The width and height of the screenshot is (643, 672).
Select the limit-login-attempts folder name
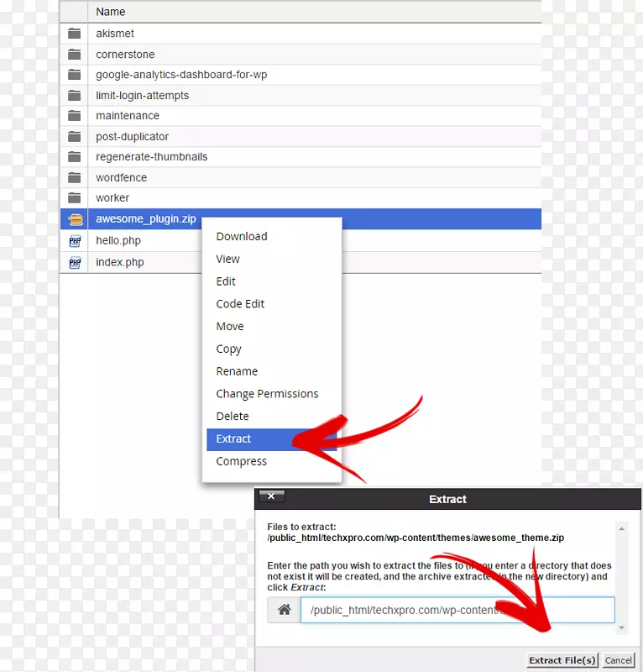[142, 95]
